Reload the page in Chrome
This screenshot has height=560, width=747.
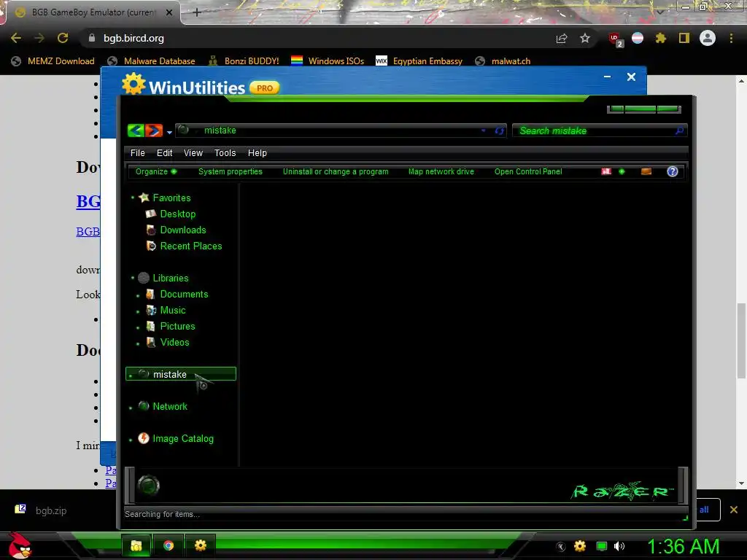(63, 38)
